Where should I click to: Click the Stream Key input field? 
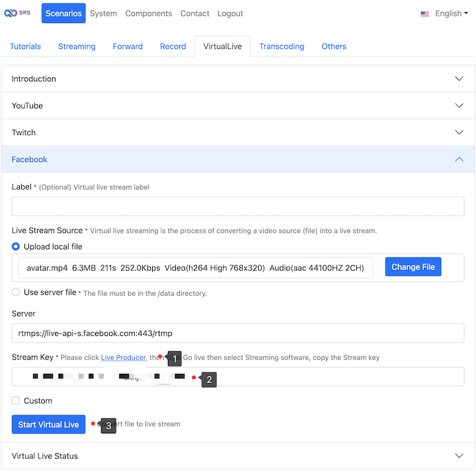[238, 376]
